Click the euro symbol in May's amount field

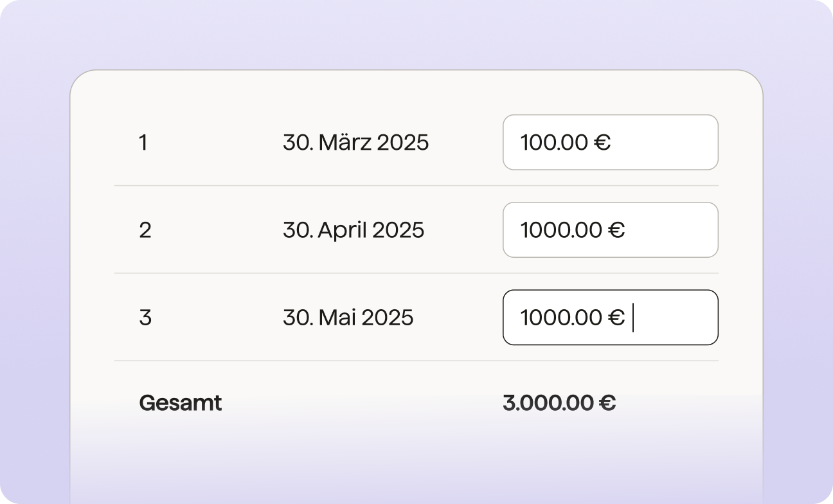pyautogui.click(x=616, y=318)
